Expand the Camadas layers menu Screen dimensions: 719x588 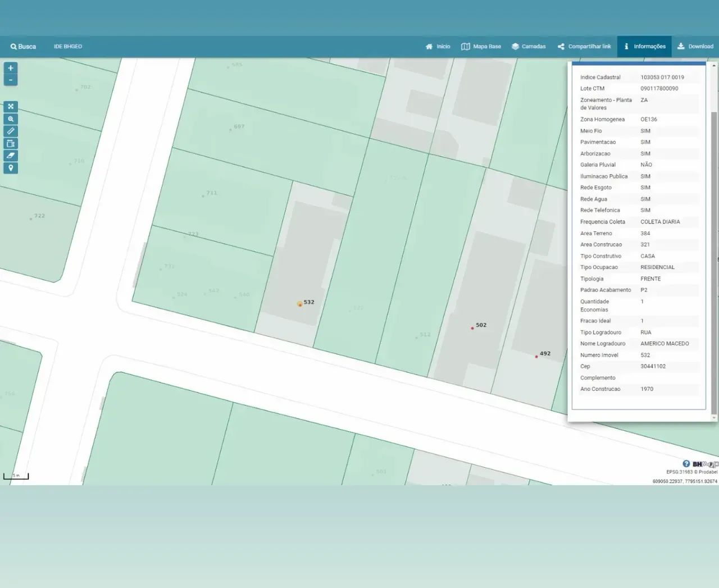[x=529, y=47]
